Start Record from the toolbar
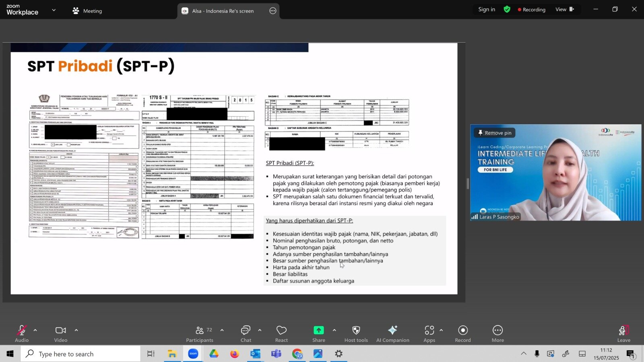 [x=463, y=334]
